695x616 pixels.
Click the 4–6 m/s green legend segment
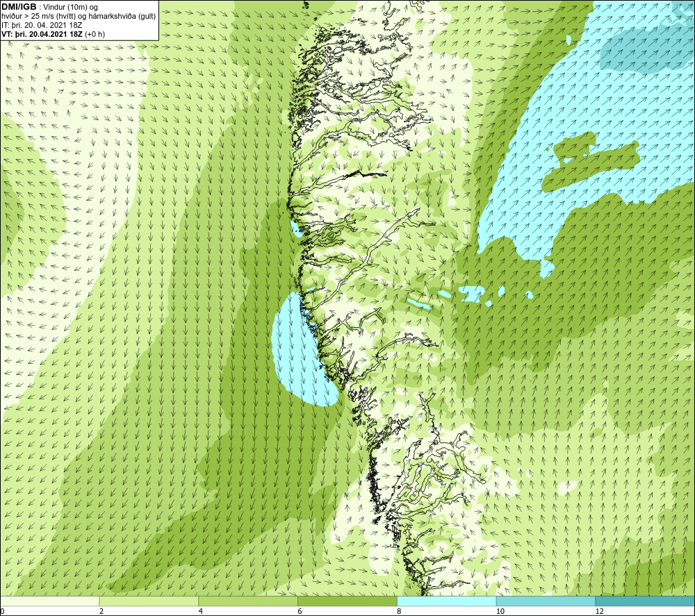pyautogui.click(x=248, y=601)
